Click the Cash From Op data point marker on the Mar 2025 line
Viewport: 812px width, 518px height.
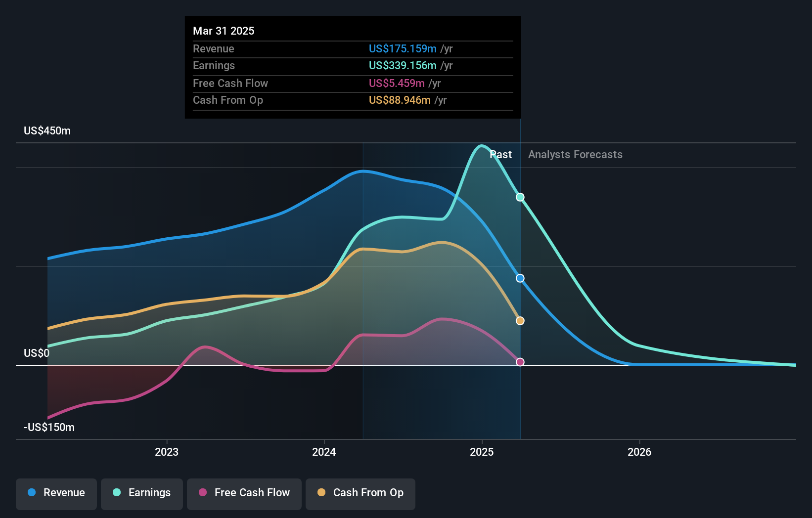(520, 321)
